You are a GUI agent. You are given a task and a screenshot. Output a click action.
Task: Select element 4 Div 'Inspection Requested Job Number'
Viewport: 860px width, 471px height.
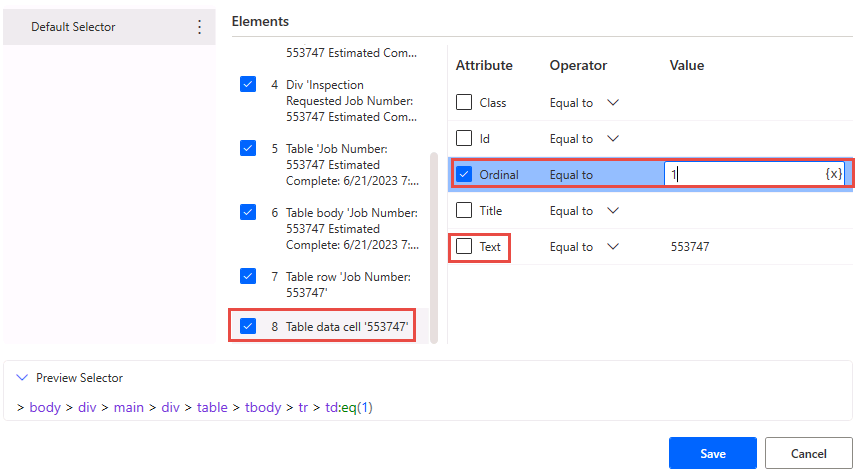(x=351, y=100)
